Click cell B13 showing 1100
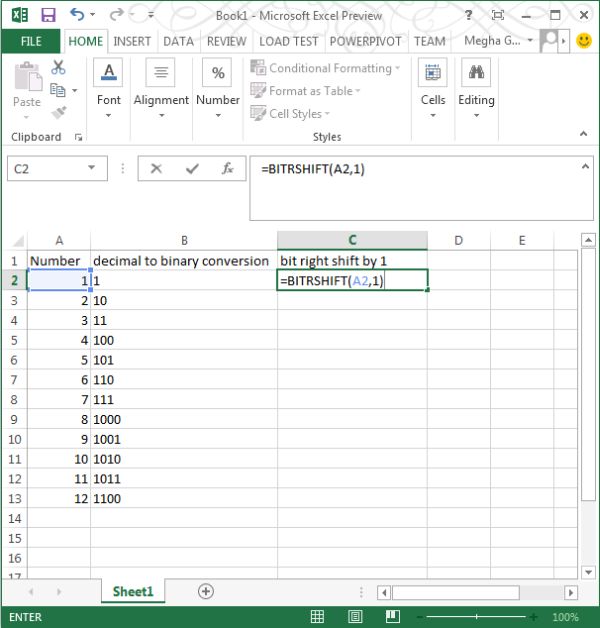Image resolution: width=600 pixels, height=628 pixels. [184, 499]
